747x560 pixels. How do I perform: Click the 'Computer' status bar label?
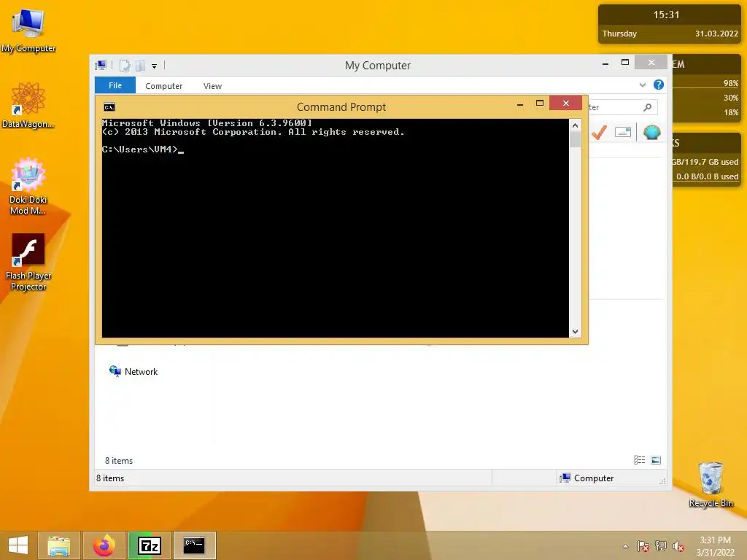(594, 478)
